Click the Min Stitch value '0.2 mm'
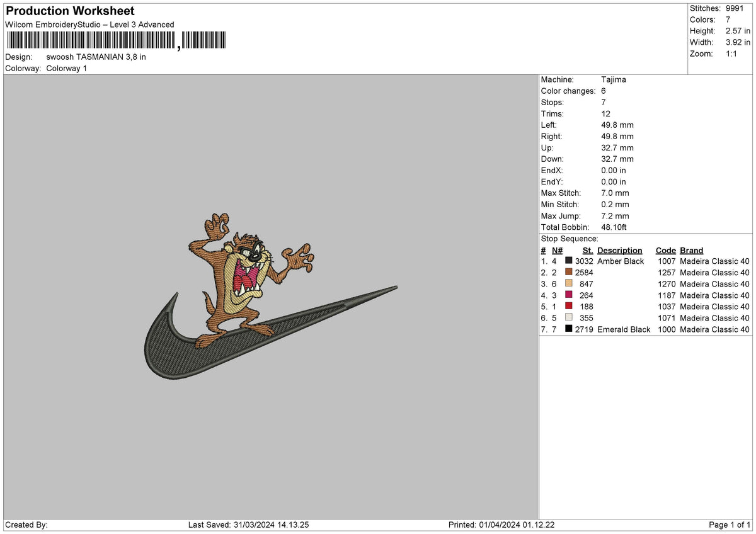 pyautogui.click(x=616, y=205)
